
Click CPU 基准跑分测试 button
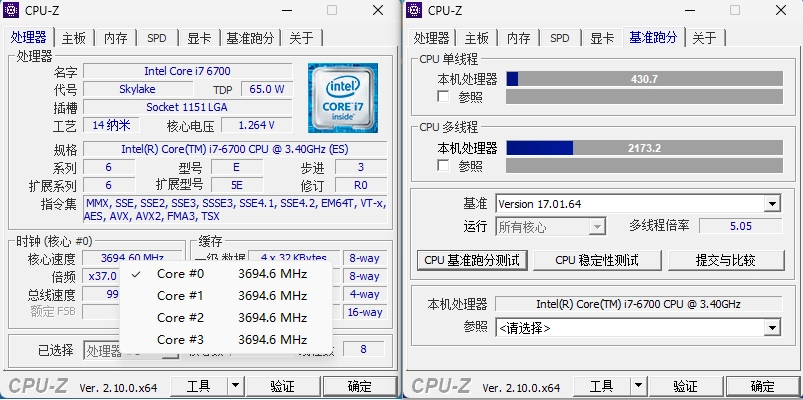click(472, 260)
